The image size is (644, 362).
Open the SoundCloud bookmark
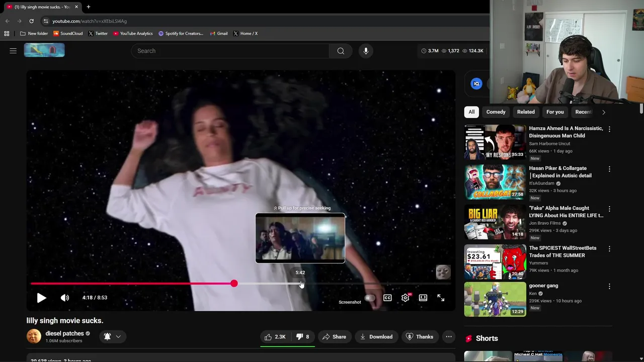(68, 34)
